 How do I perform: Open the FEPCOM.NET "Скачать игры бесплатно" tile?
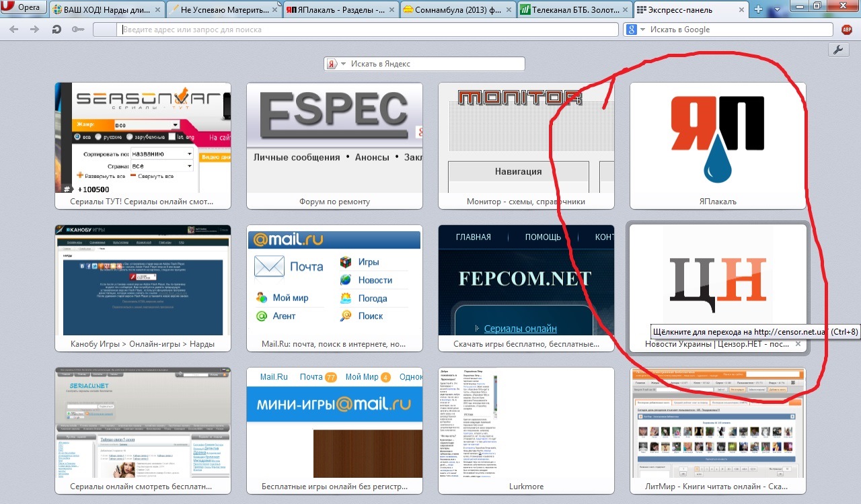pos(526,288)
